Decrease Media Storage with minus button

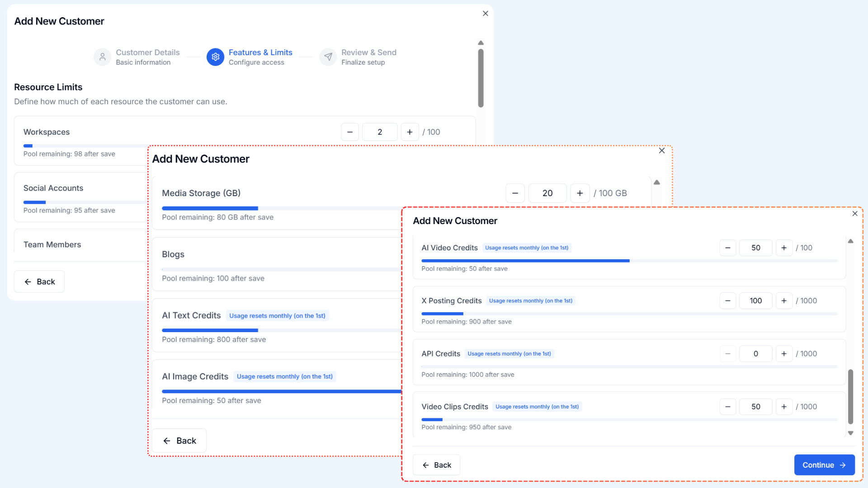point(515,193)
